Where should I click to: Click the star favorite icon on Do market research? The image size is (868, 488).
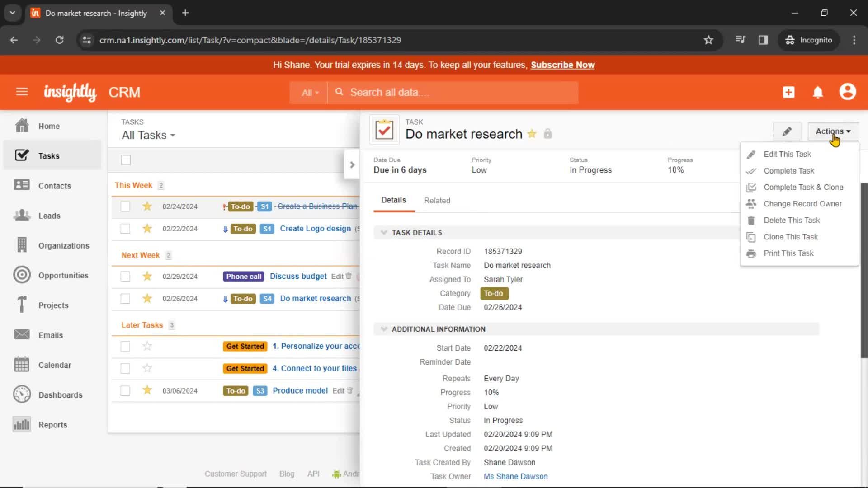[x=532, y=133]
